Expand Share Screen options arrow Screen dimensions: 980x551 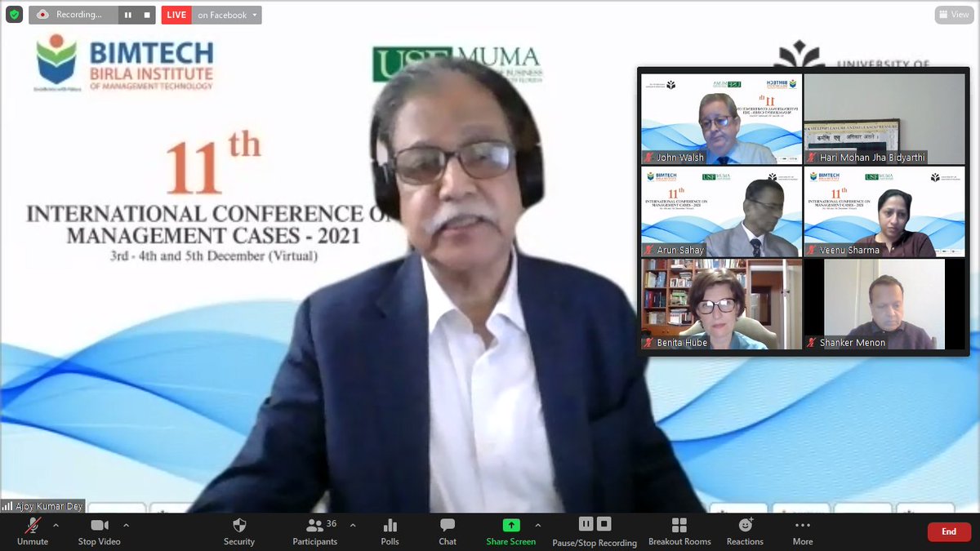[x=537, y=525]
